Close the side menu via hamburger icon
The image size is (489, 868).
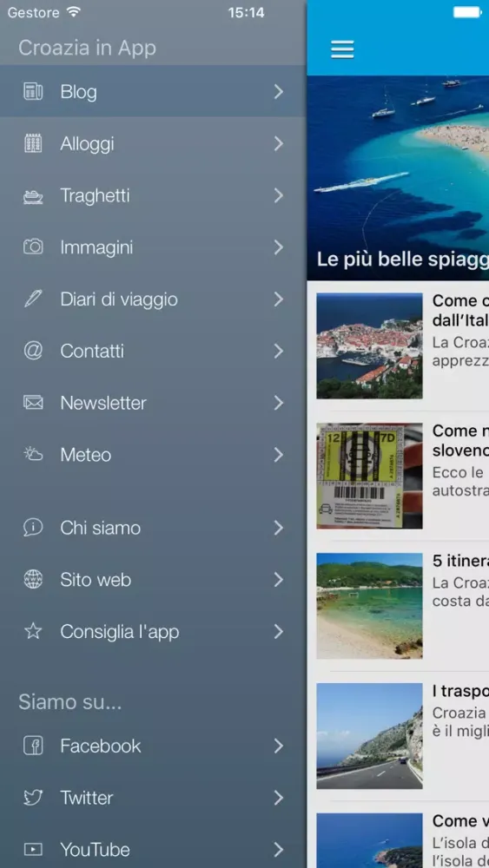[x=342, y=49]
